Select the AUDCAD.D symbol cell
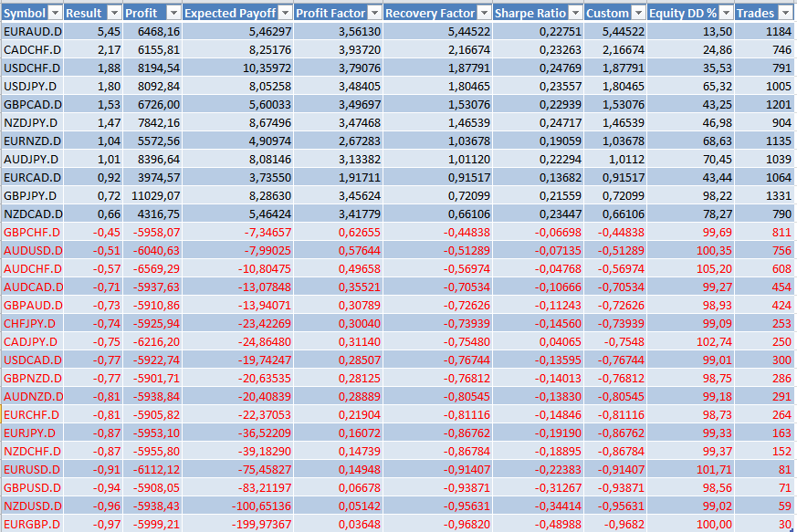This screenshot has width=797, height=532. coord(32,287)
